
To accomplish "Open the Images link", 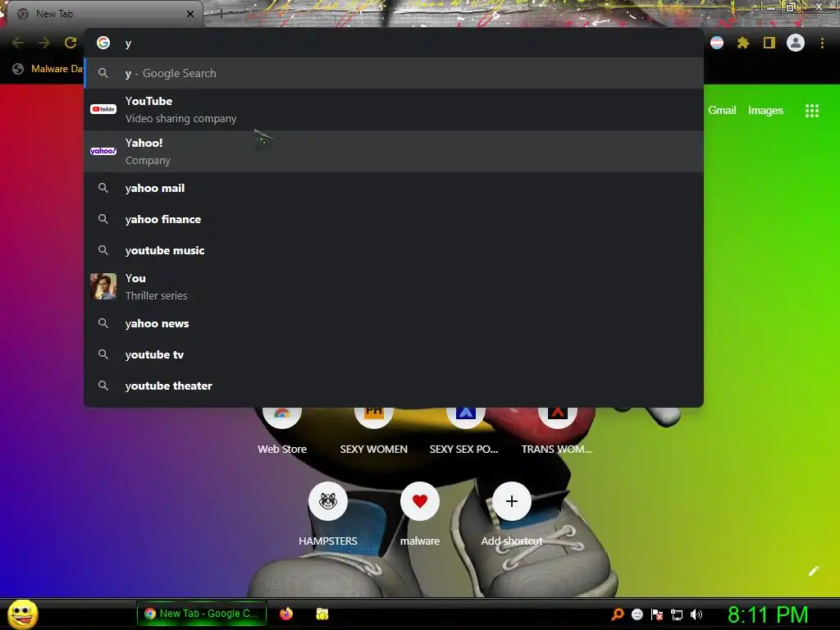I will tap(765, 111).
